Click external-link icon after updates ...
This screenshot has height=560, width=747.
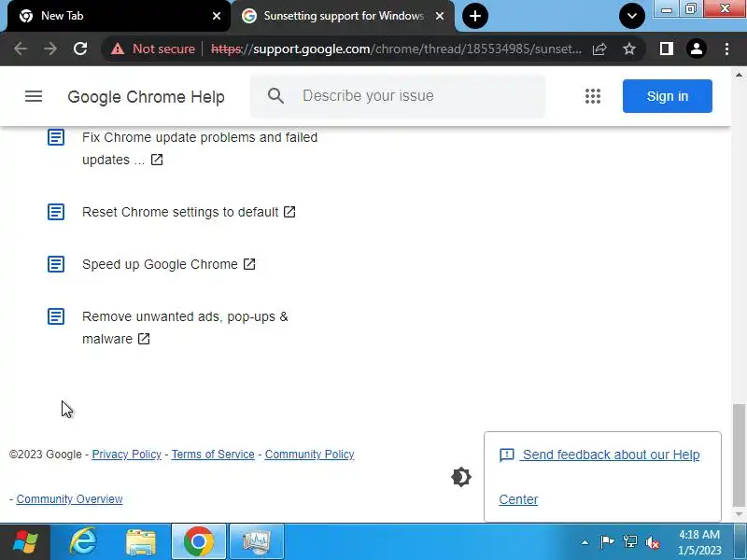coord(157,160)
